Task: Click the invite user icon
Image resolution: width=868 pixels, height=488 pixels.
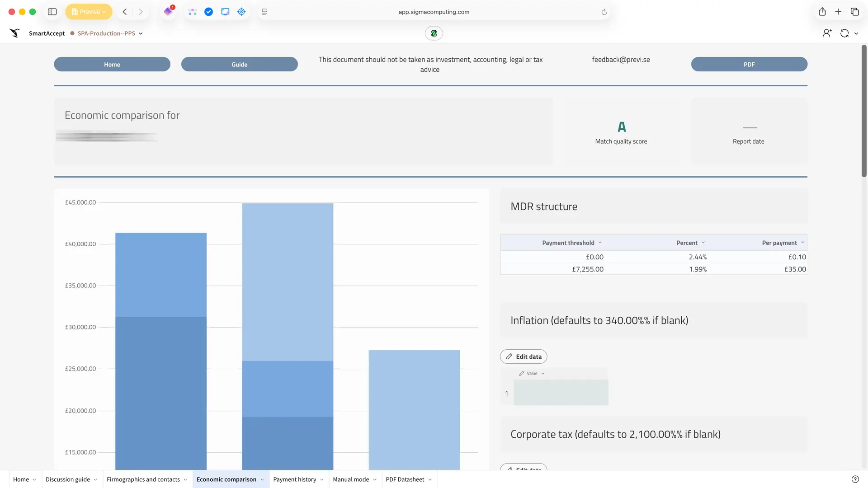Action: pos(827,33)
